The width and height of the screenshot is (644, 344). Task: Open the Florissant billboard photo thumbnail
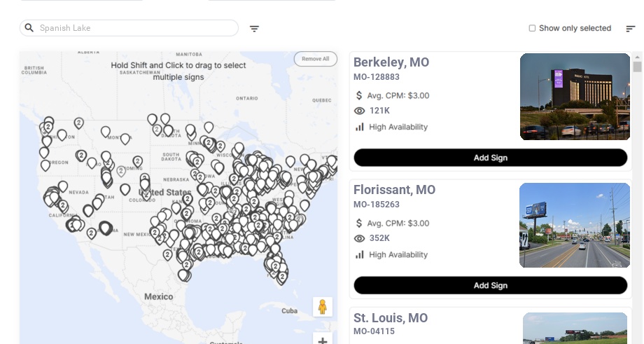(574, 225)
